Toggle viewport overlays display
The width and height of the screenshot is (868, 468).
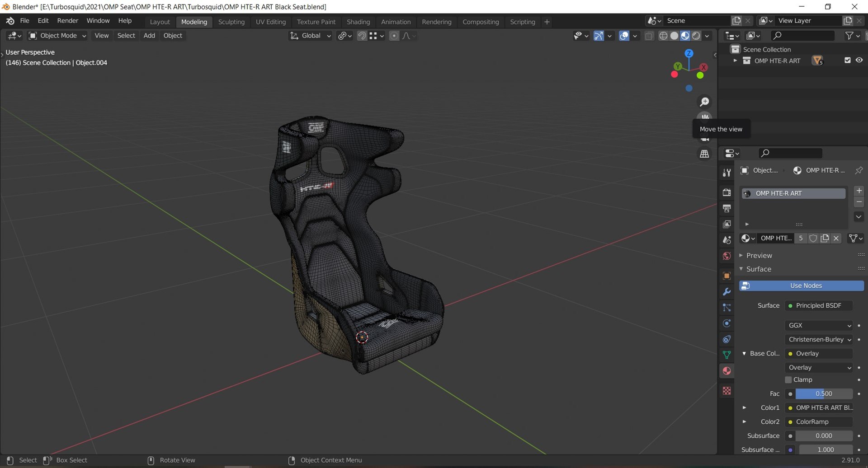coord(624,36)
